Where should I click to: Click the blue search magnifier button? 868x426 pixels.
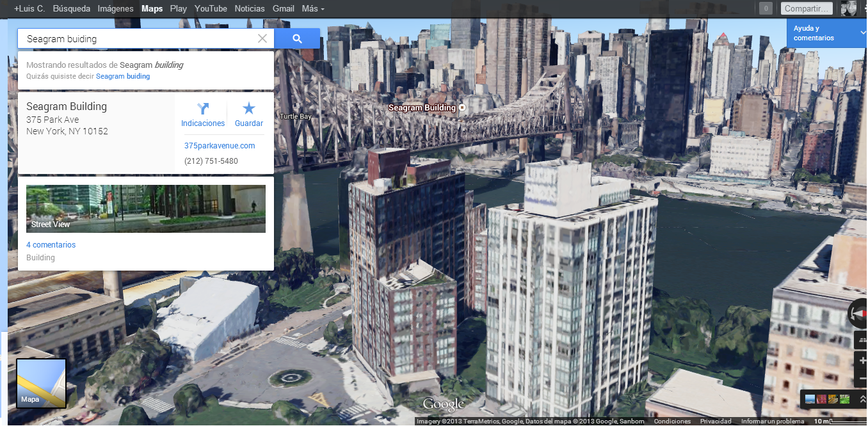tap(297, 38)
